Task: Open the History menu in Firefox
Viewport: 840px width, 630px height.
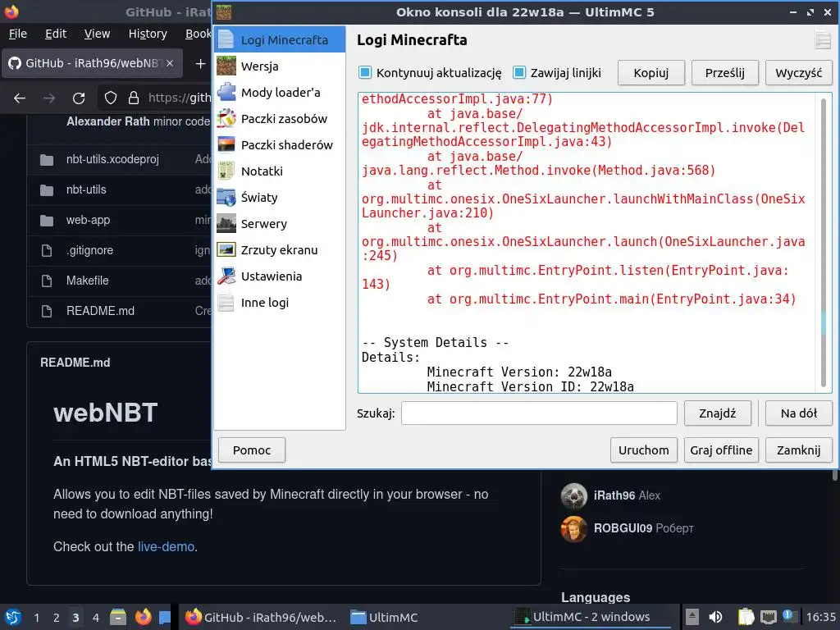Action: tap(148, 34)
